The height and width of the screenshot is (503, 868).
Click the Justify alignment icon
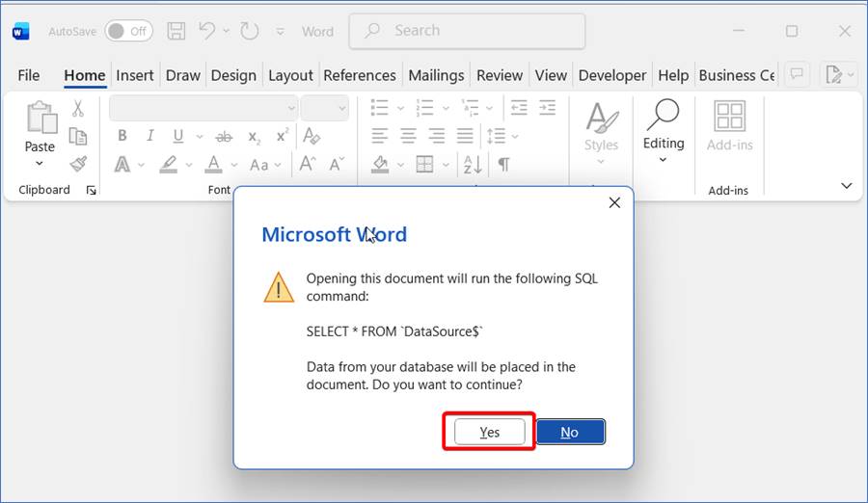465,136
